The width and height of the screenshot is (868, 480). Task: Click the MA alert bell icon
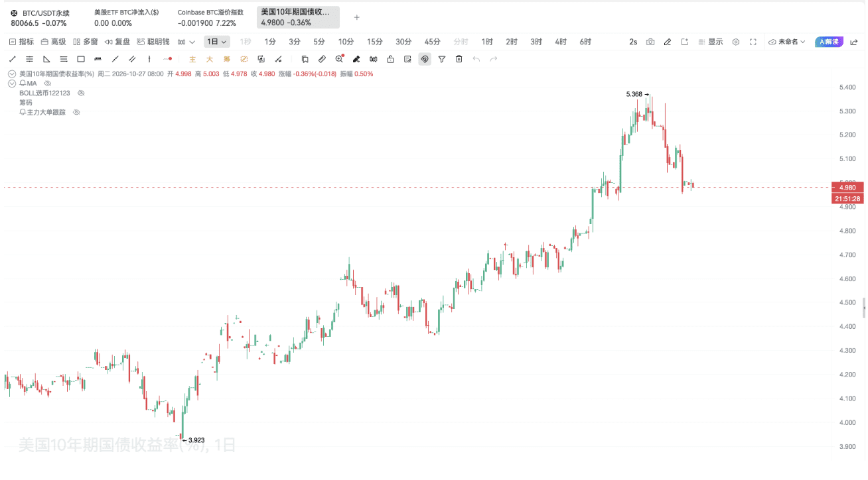(x=23, y=84)
